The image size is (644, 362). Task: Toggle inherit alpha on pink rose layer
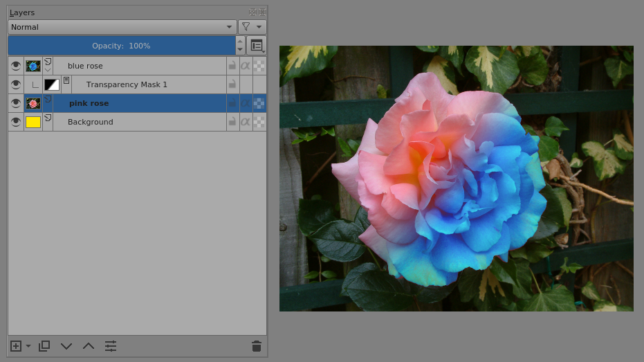[246, 103]
